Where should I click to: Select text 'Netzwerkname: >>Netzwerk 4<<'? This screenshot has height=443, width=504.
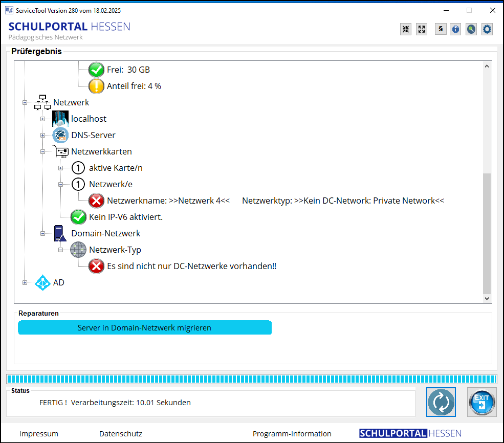coord(168,201)
